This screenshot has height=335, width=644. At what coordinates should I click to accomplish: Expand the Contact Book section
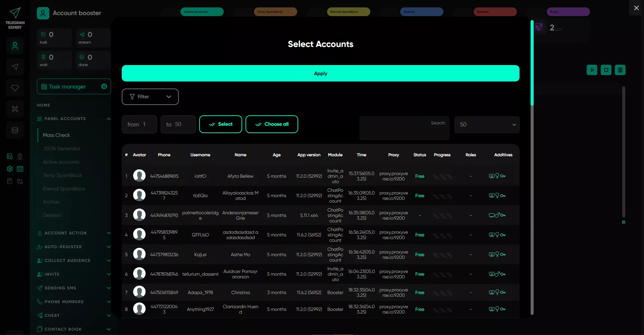click(x=108, y=329)
